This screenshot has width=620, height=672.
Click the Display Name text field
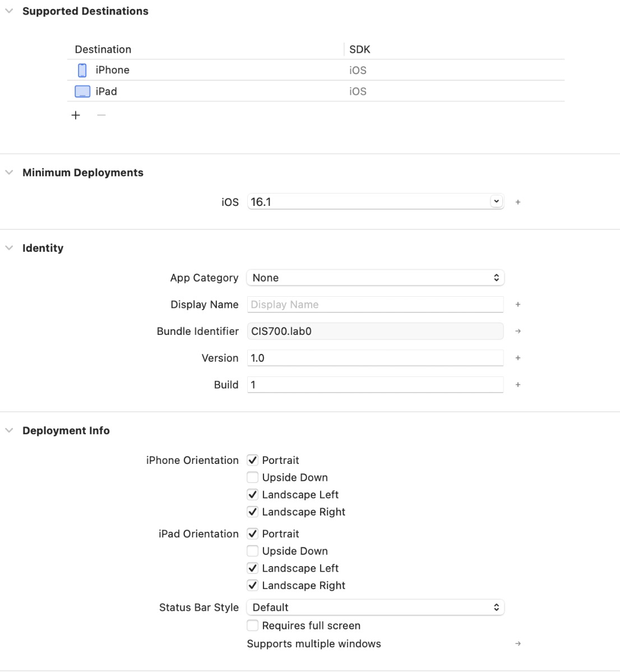coord(375,305)
